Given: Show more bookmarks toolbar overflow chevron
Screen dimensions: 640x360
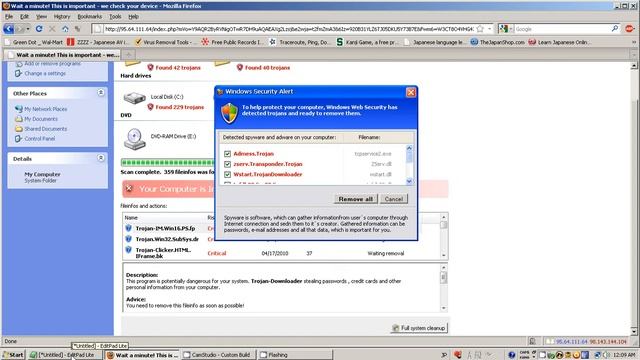Looking at the screenshot, I should click(633, 42).
